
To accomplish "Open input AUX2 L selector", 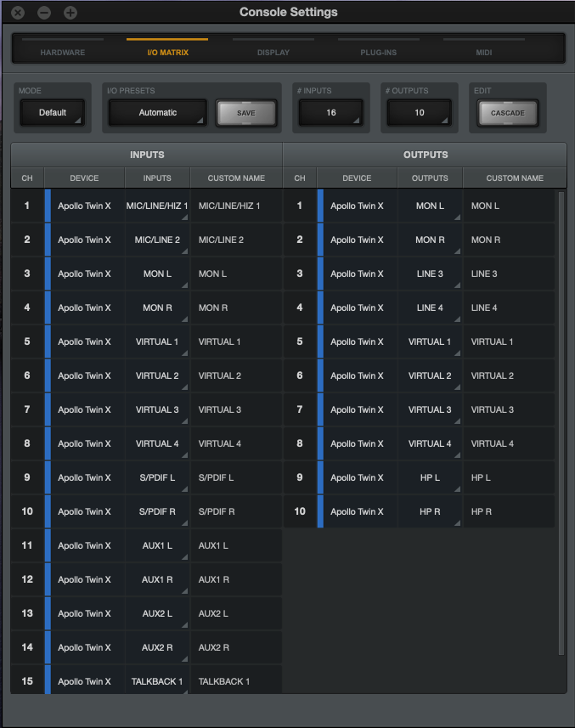I will [157, 613].
